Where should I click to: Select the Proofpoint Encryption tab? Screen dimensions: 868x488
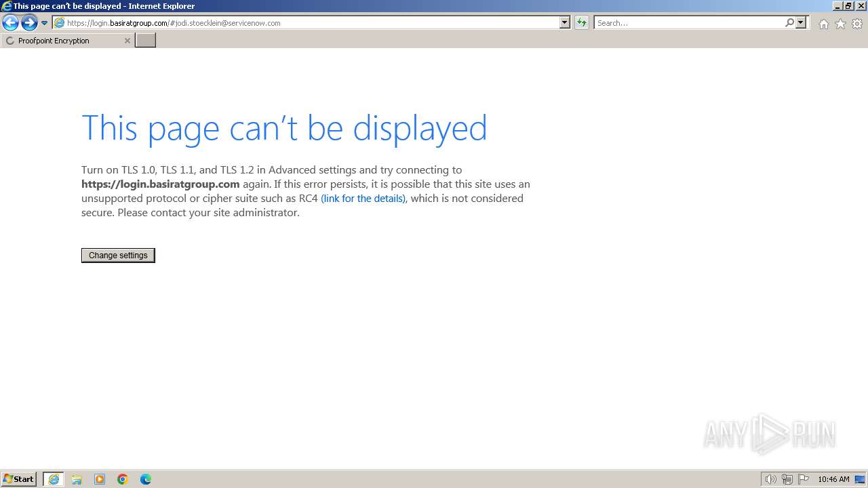67,41
